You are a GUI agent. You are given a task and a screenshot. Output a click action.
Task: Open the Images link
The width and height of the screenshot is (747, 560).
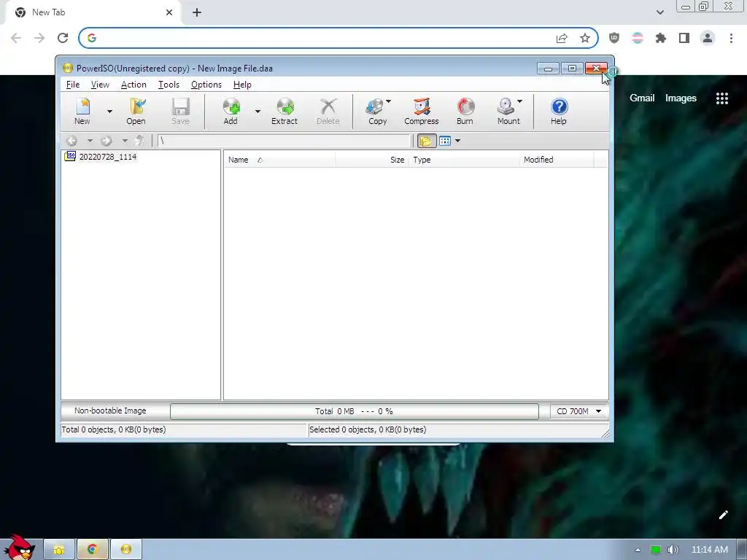coord(681,98)
